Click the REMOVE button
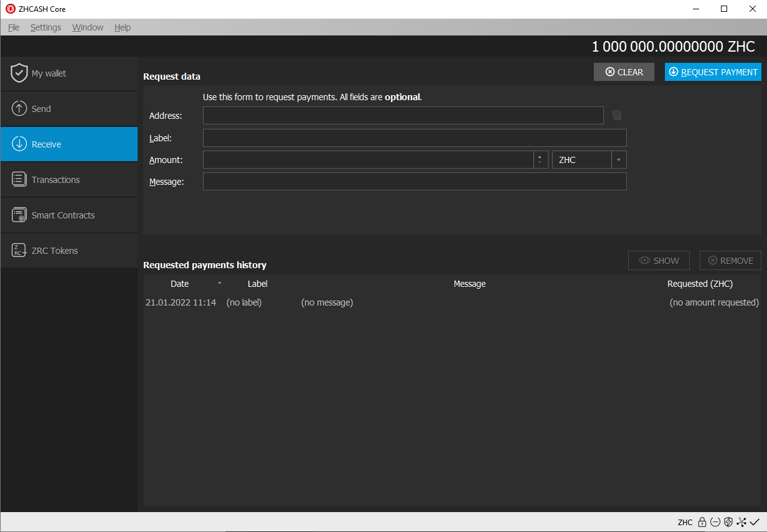The height and width of the screenshot is (532, 767). (x=730, y=261)
